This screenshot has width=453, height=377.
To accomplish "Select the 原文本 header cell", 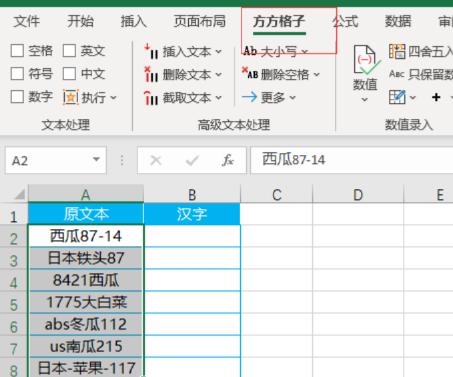I will click(x=86, y=214).
